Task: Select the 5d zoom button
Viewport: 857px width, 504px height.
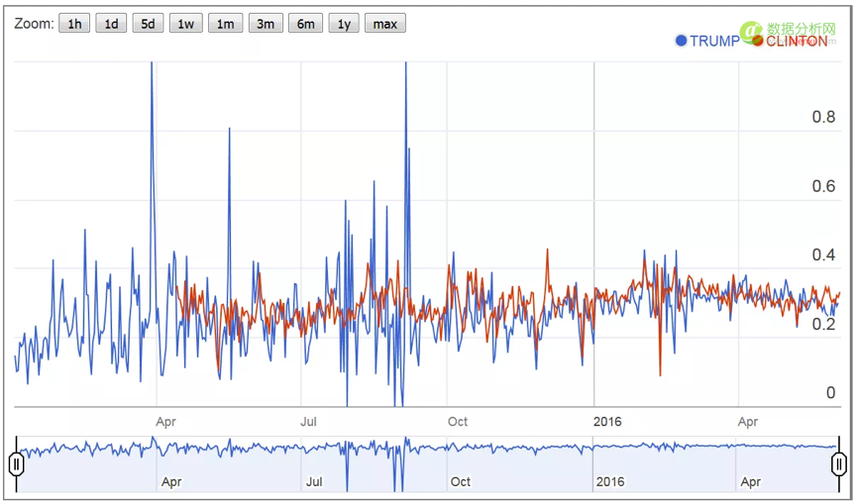Action: [148, 24]
